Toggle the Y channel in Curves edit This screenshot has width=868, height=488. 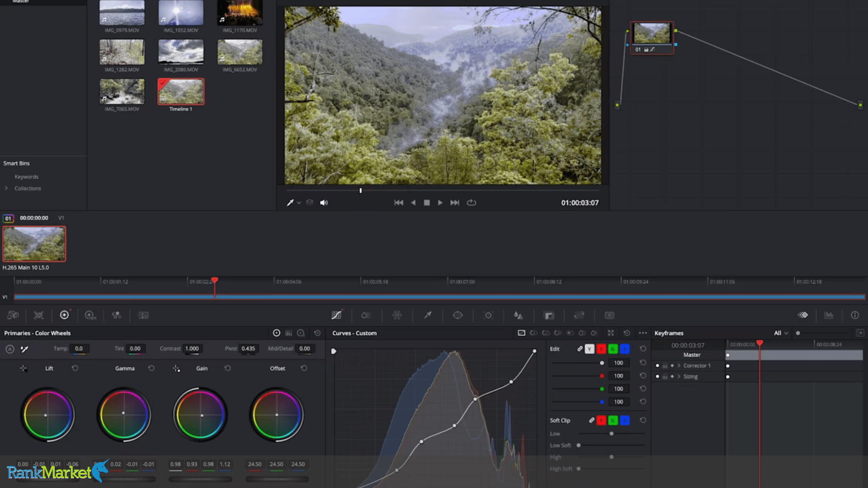(590, 349)
